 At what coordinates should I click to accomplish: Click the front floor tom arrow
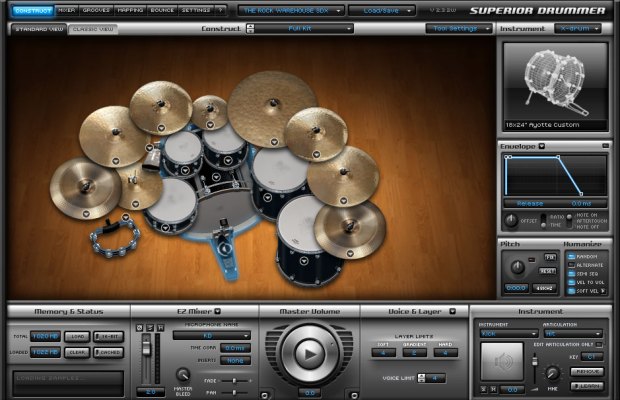[304, 260]
